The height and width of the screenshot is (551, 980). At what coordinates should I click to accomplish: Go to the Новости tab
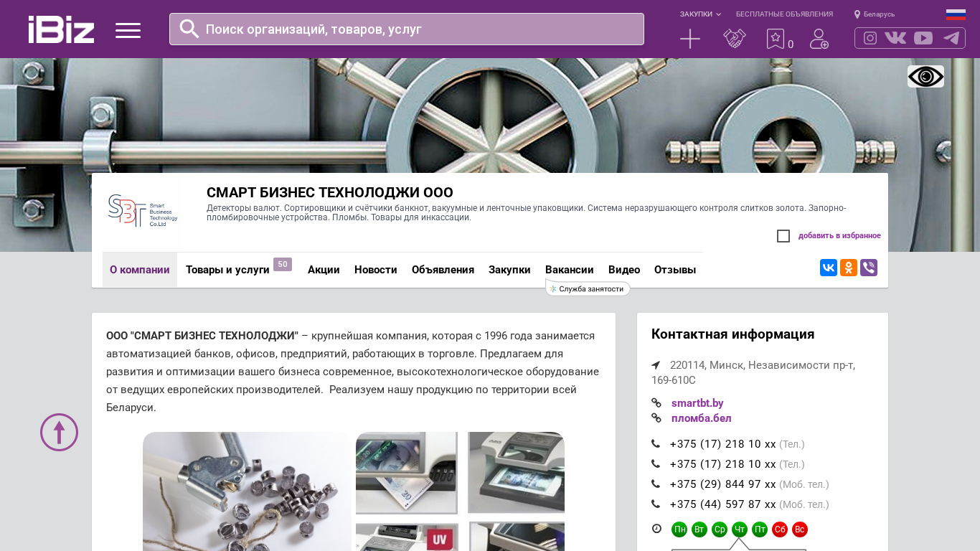(x=376, y=270)
